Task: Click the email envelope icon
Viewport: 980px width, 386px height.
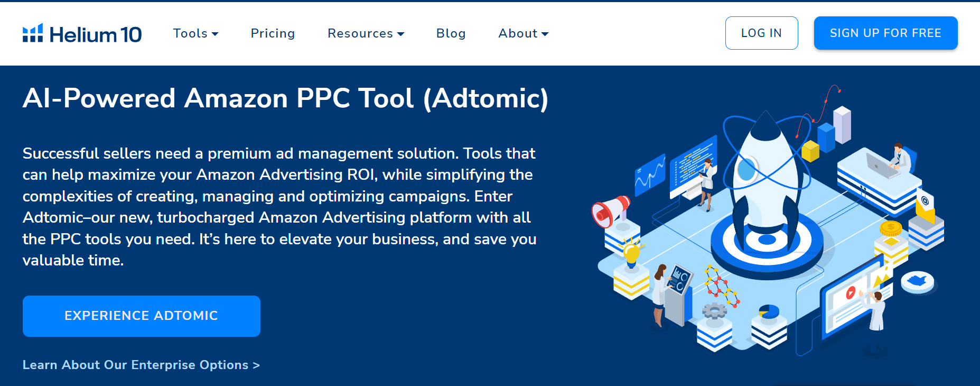Action: click(925, 206)
